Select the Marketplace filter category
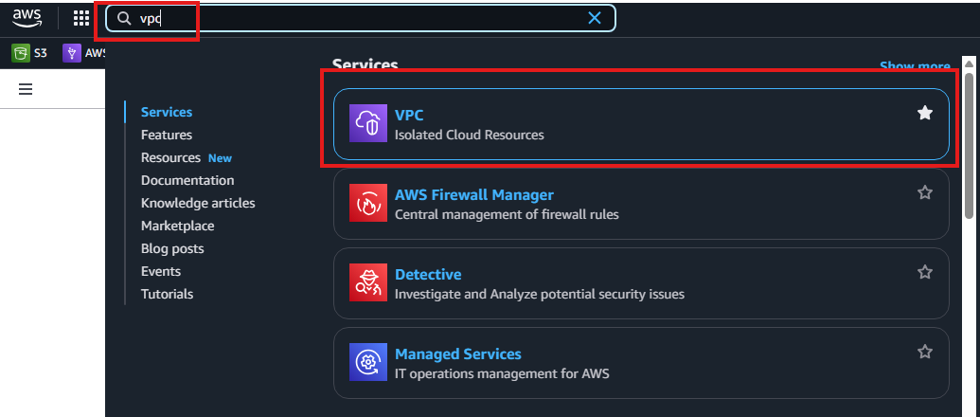The image size is (980, 417). click(177, 226)
